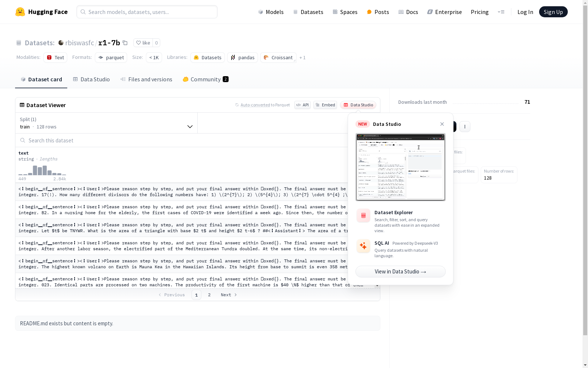Select the Croissant library tag
This screenshot has width=588, height=368.
pos(278,57)
